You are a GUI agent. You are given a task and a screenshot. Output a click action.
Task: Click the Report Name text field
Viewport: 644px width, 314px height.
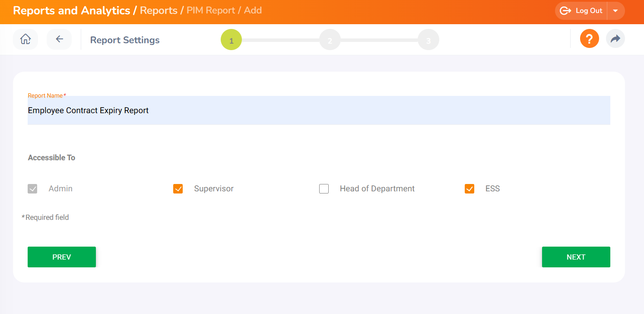click(319, 111)
